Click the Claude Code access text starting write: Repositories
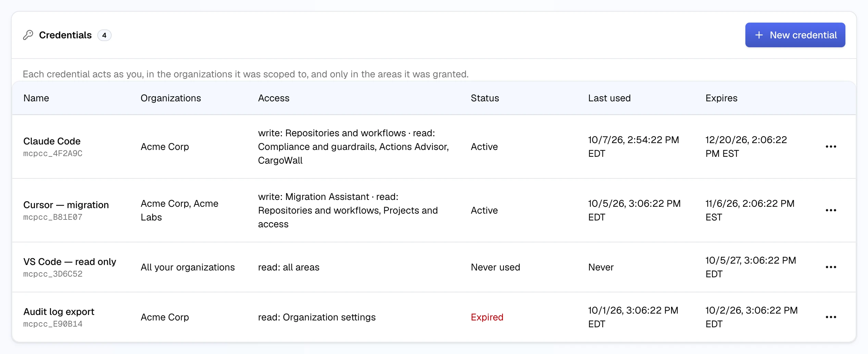The height and width of the screenshot is (354, 868). (354, 147)
